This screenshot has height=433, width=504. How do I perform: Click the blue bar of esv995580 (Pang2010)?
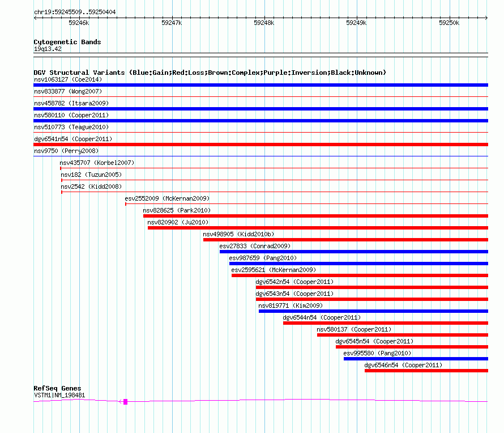click(x=416, y=359)
